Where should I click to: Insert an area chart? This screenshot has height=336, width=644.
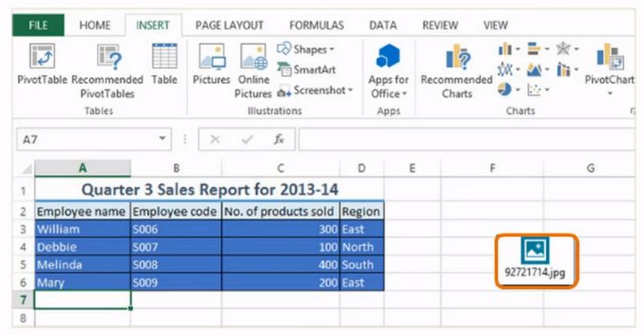(x=533, y=70)
